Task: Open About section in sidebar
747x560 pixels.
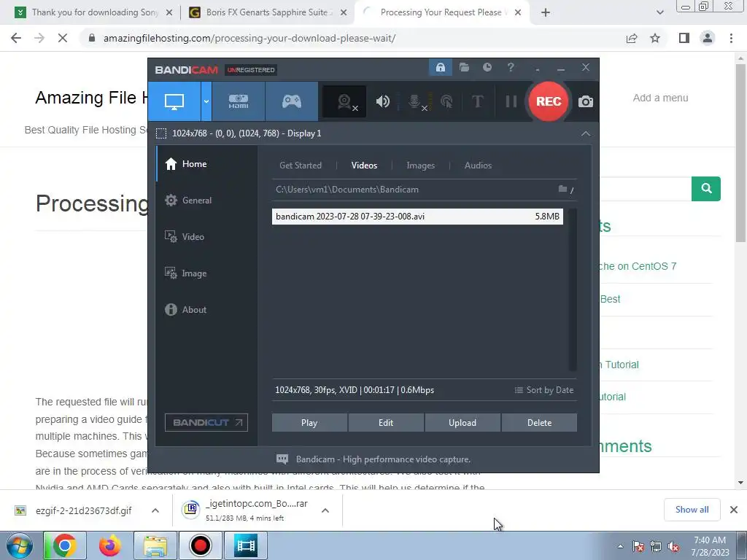Action: [207, 309]
